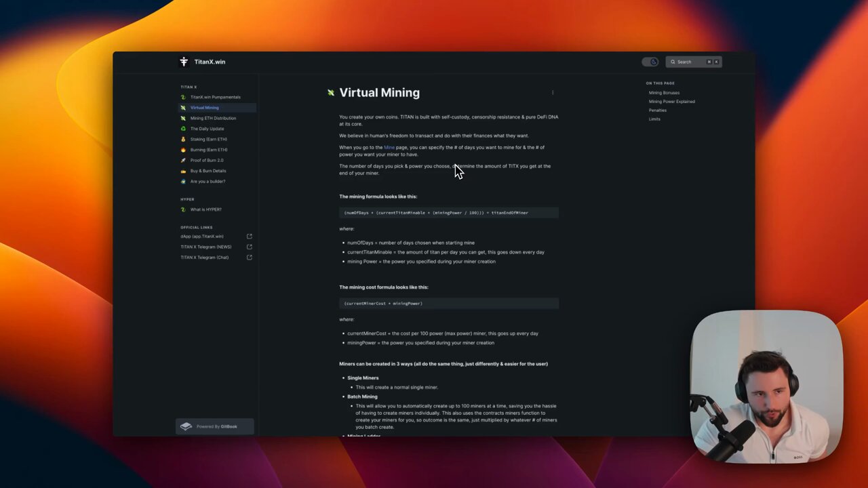Screen dimensions: 868x488
Task: Toggle the dark mode moon switch
Action: click(x=650, y=62)
